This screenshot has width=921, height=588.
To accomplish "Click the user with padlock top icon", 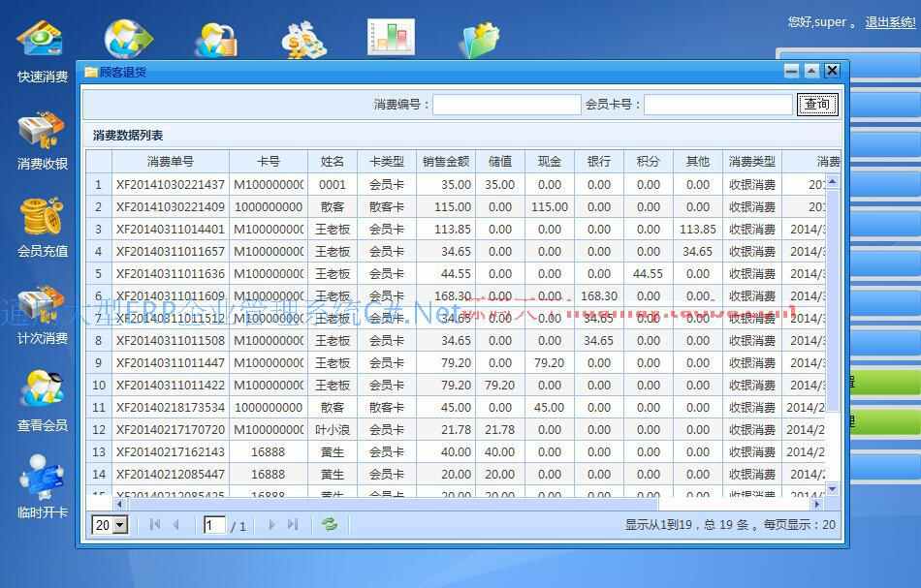I will click(216, 40).
